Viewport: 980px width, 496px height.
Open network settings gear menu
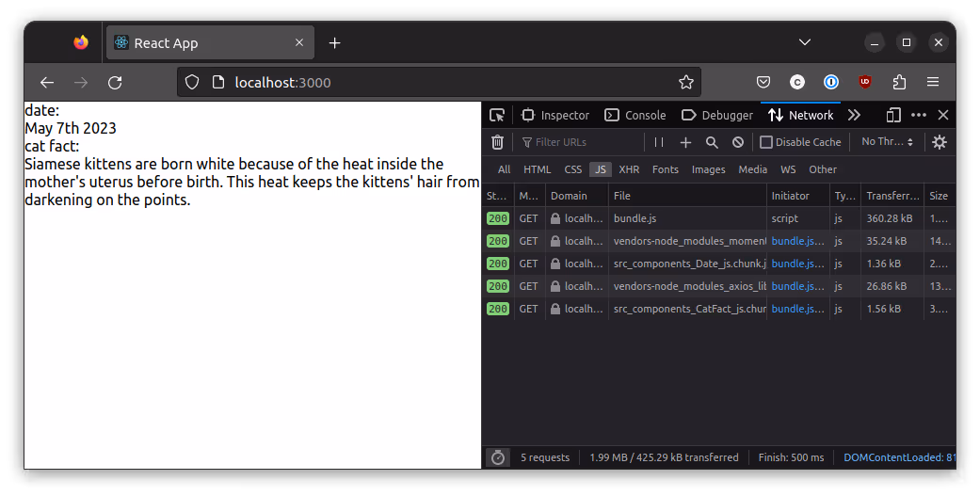(x=939, y=142)
